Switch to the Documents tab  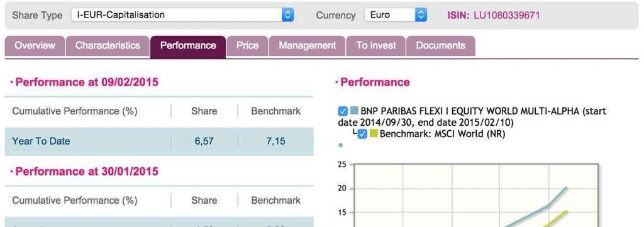[441, 46]
